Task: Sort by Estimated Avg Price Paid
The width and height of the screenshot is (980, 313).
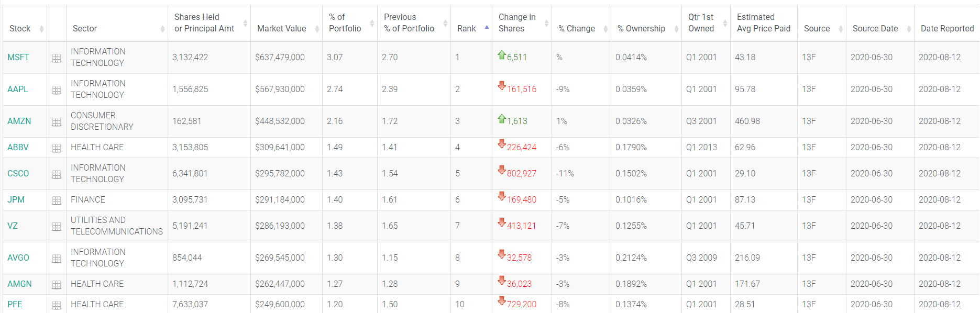Action: point(764,24)
